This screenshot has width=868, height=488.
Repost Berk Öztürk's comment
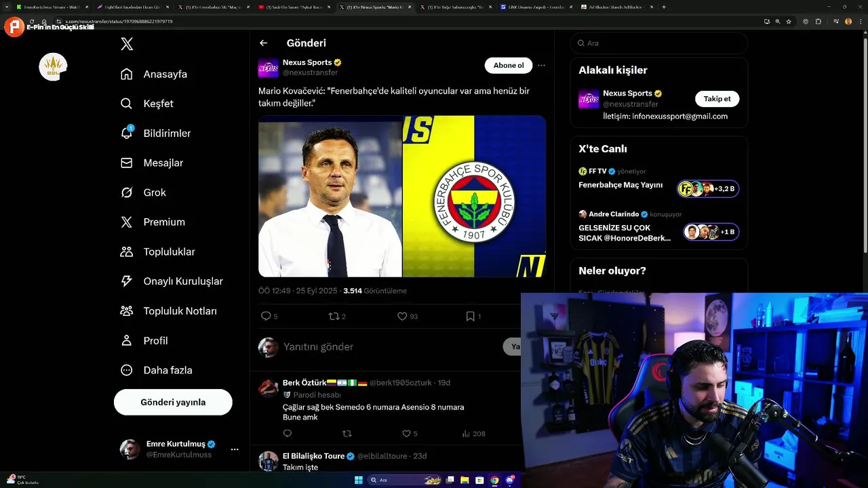click(347, 434)
